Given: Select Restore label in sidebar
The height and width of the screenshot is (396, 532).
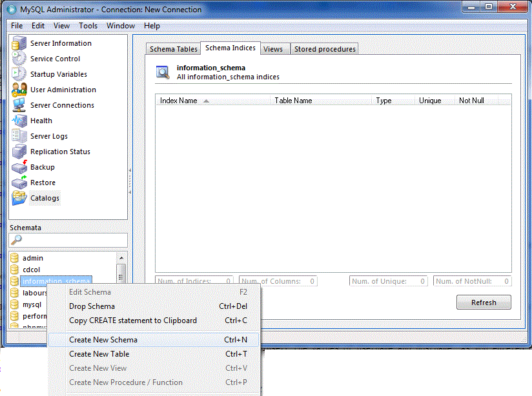Looking at the screenshot, I should point(43,183).
